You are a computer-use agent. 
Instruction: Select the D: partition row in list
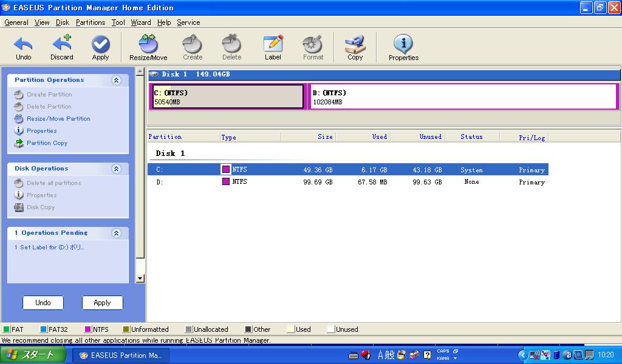pos(348,182)
